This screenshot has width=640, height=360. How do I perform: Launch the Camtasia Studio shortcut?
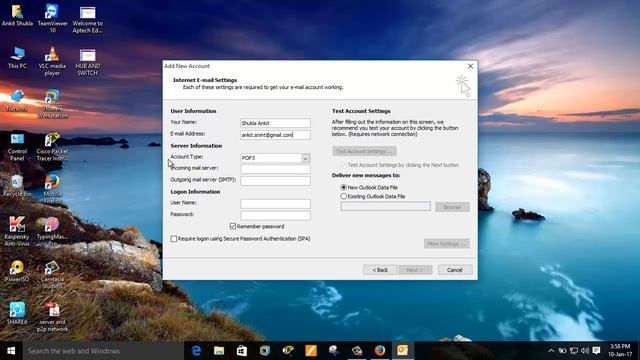click(52, 274)
